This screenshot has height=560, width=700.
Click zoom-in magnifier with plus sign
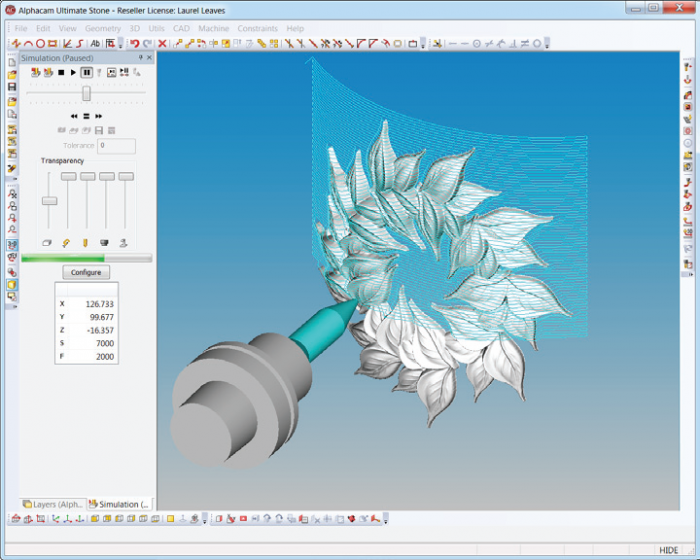[x=12, y=218]
